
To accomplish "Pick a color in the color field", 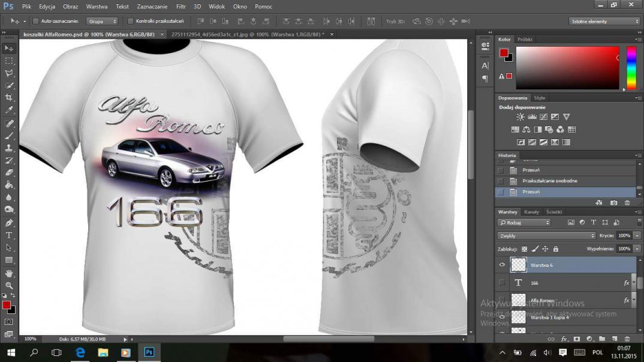I will click(567, 68).
